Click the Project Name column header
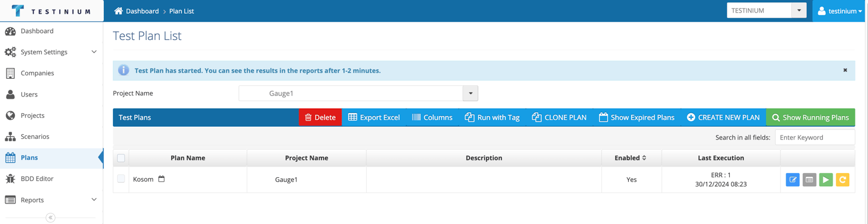This screenshot has width=868, height=224. coord(307,158)
